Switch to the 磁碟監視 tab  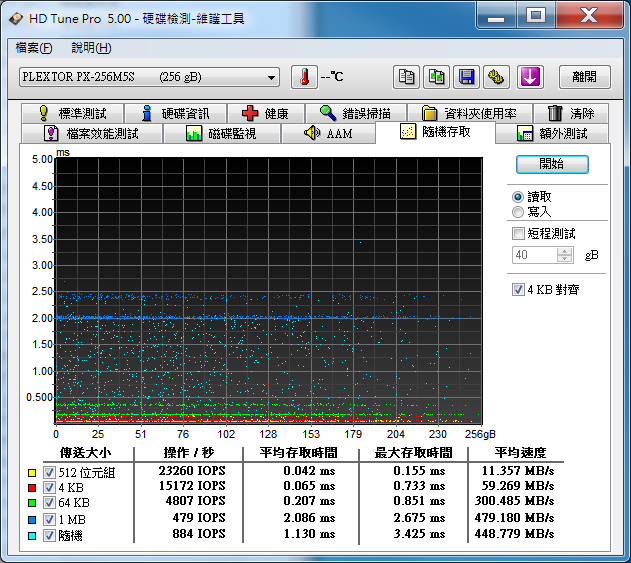point(221,133)
